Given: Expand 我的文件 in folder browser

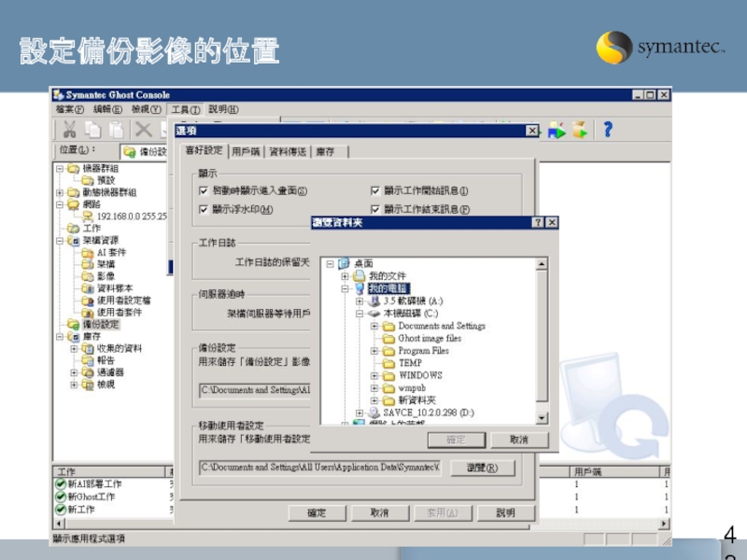Looking at the screenshot, I should [x=345, y=276].
